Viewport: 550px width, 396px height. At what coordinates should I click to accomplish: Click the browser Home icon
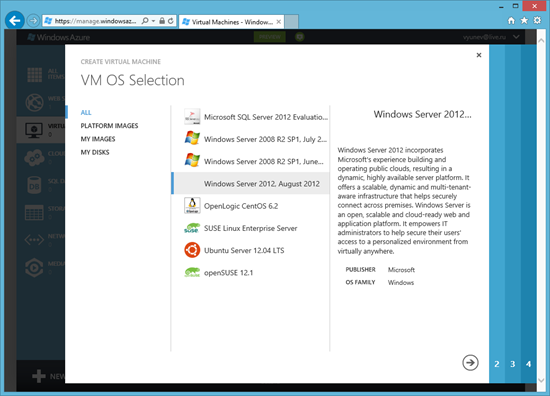(511, 21)
